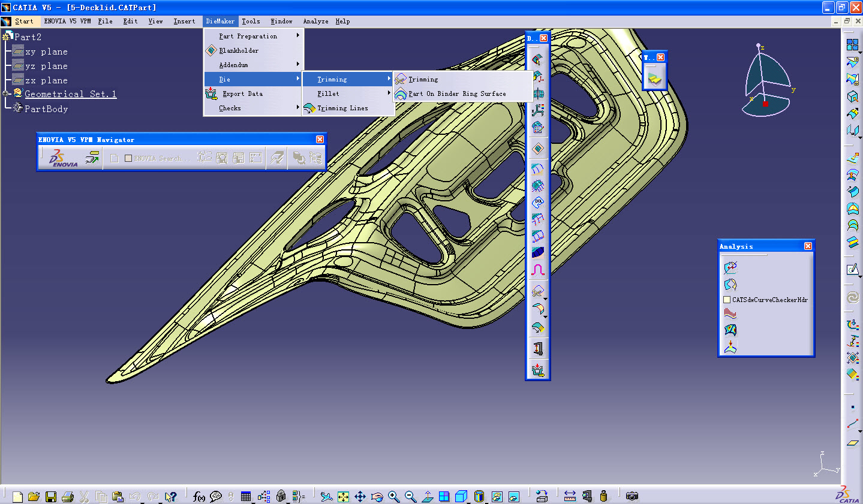Expand the Checks submenu arrow
The image size is (863, 504).
297,107
